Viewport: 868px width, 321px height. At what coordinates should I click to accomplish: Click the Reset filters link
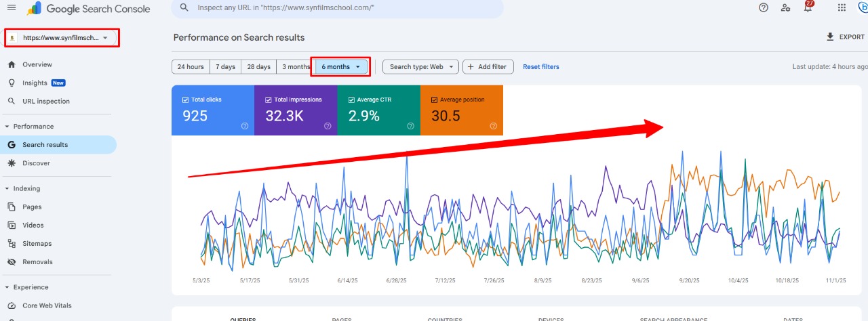point(540,67)
